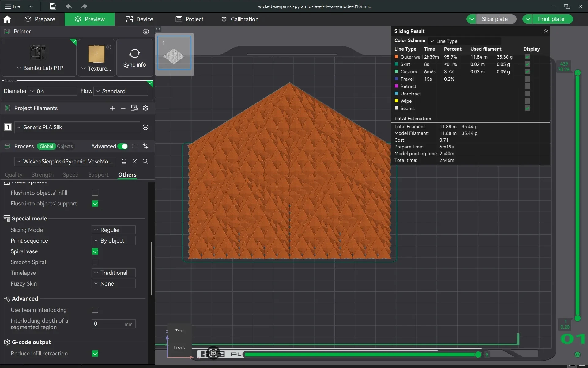Viewport: 588px width, 368px height.
Task: Toggle the Advanced mode switch
Action: point(123,146)
